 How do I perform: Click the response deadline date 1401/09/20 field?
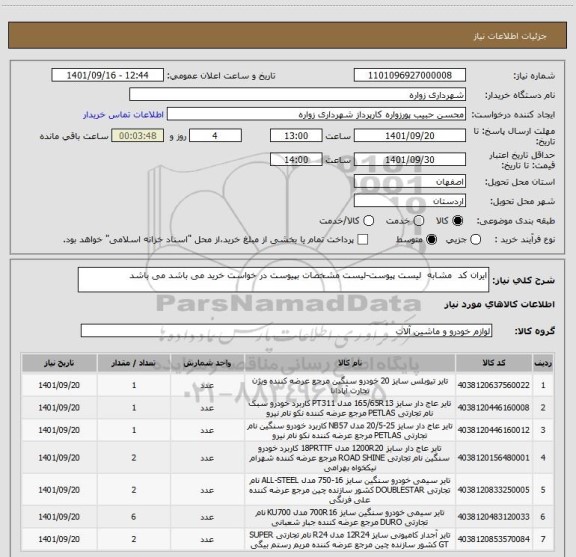[x=410, y=136]
